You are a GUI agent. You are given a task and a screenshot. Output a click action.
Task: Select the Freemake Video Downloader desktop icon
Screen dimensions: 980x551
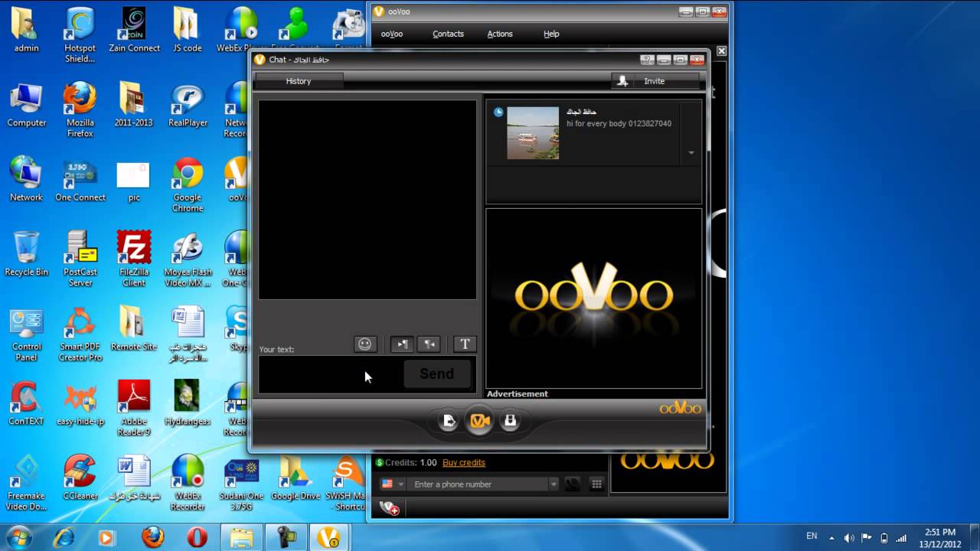click(x=26, y=484)
